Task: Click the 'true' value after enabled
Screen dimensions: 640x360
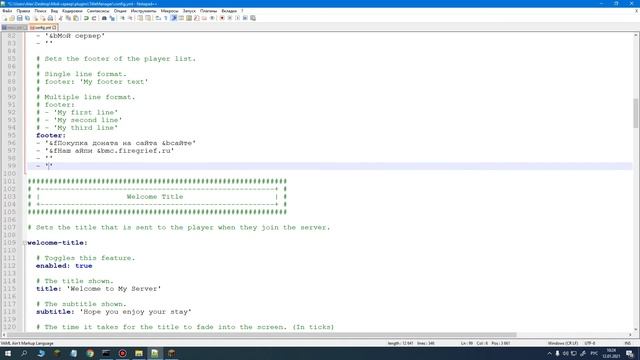Action: coord(84,266)
